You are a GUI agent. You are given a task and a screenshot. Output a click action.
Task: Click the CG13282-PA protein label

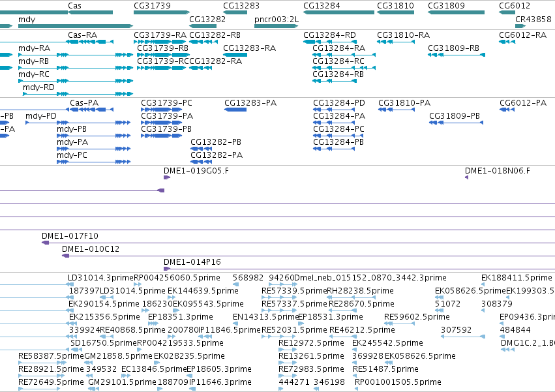pyautogui.click(x=217, y=155)
